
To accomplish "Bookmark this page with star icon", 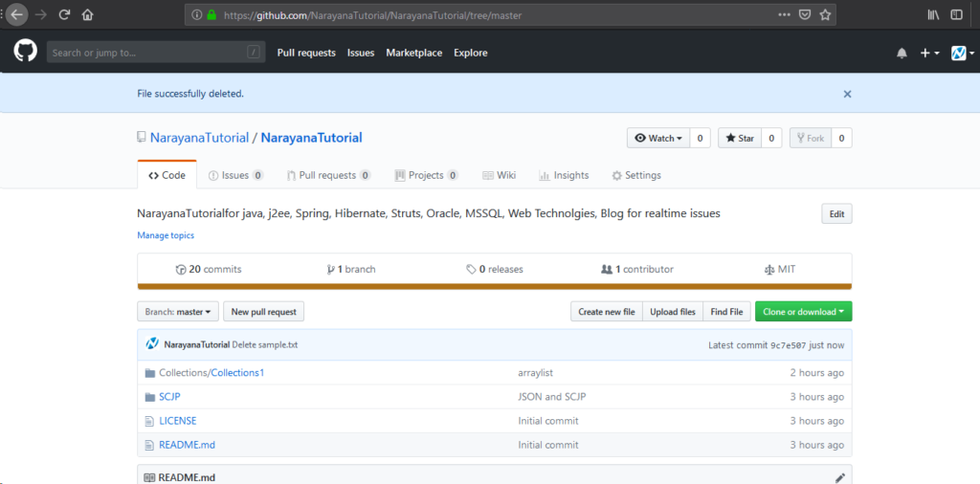I will [x=825, y=15].
